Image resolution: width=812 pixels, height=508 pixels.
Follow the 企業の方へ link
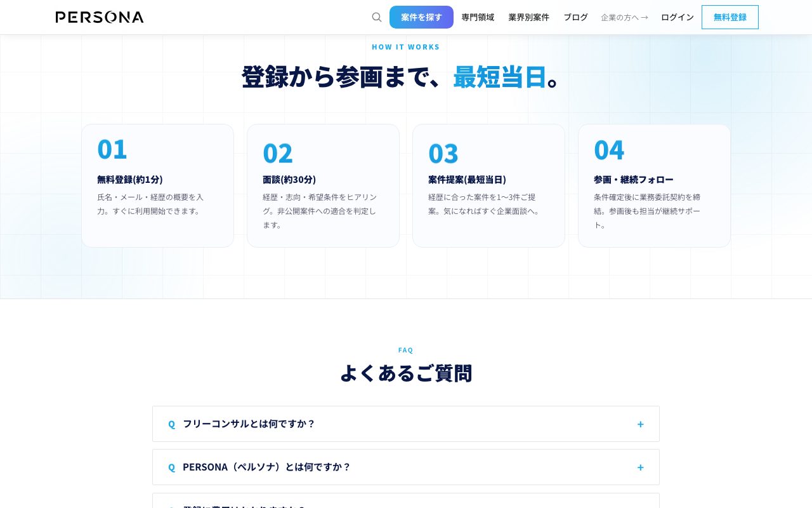pos(624,17)
